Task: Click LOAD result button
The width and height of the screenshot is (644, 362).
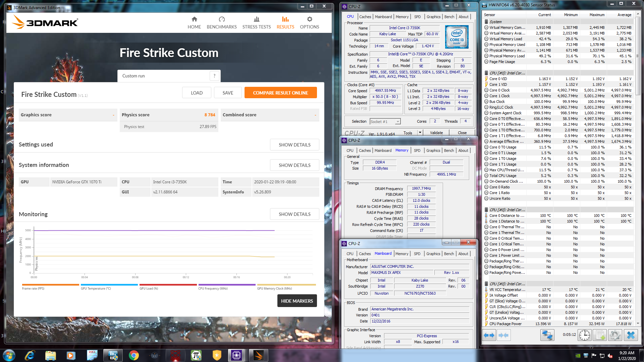Action: tap(197, 93)
